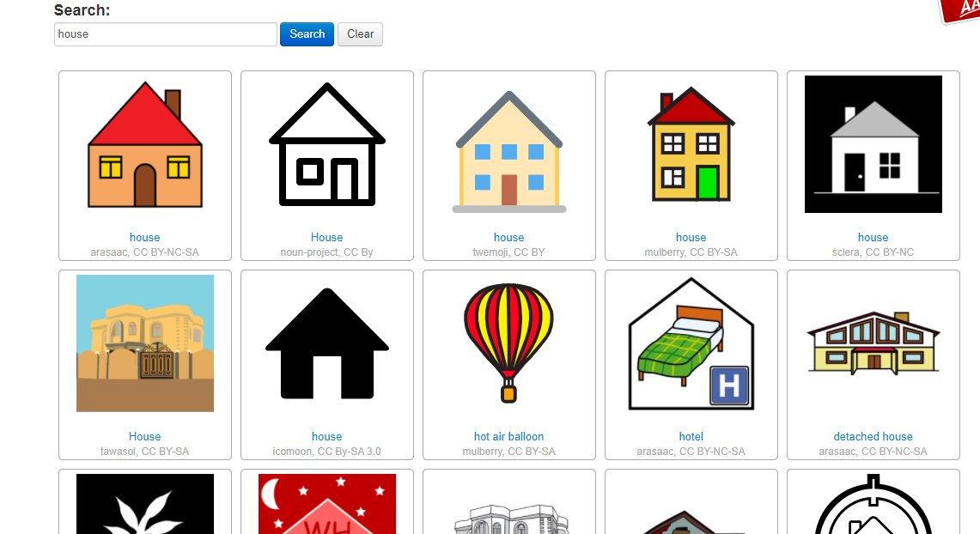The width and height of the screenshot is (980, 534).
Task: Open the "hot air balloon" text link
Action: [508, 437]
